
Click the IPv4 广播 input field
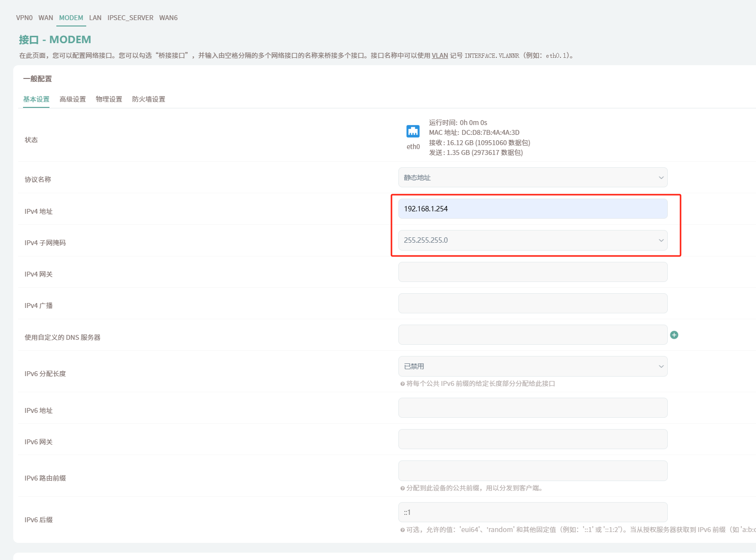(533, 303)
